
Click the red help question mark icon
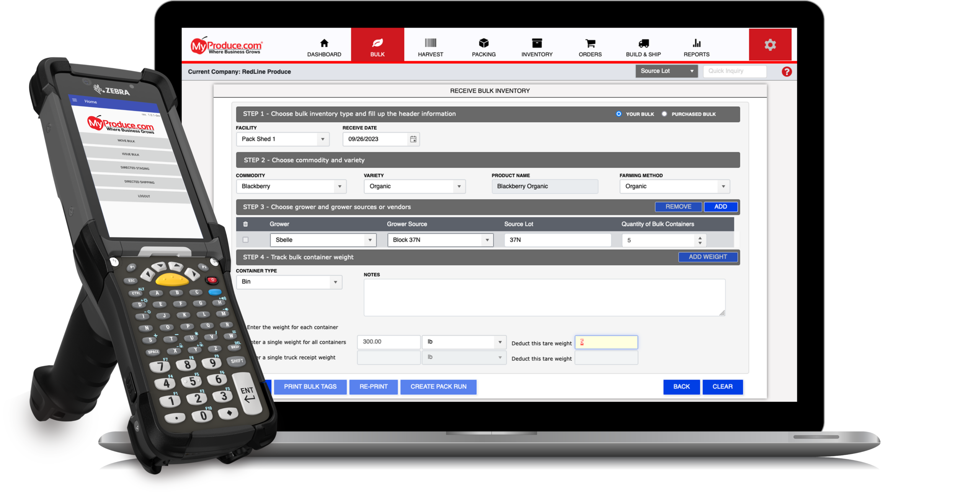787,72
